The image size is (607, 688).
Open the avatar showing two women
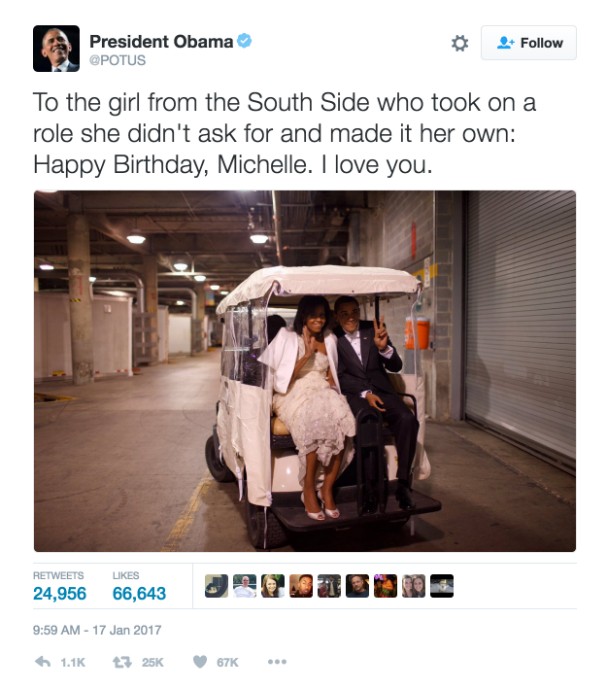click(x=413, y=586)
